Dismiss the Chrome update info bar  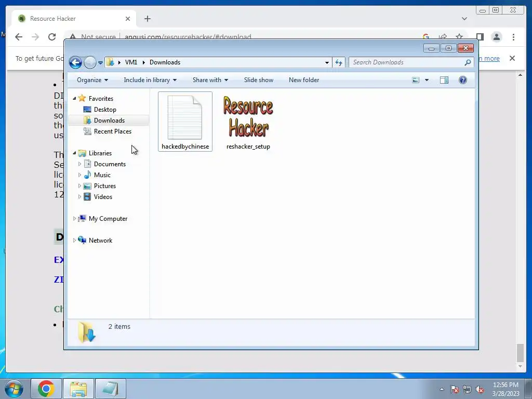tap(512, 58)
